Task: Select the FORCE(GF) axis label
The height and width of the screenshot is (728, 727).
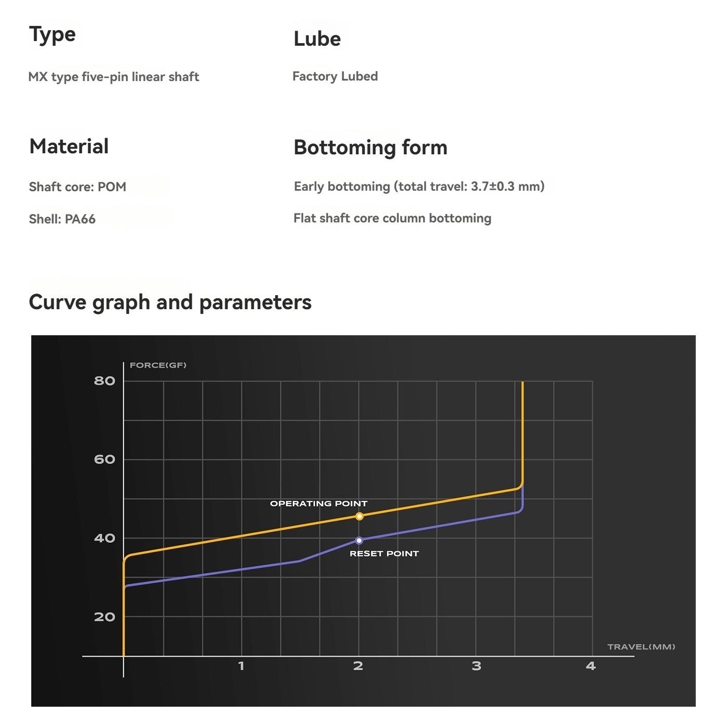Action: point(158,365)
